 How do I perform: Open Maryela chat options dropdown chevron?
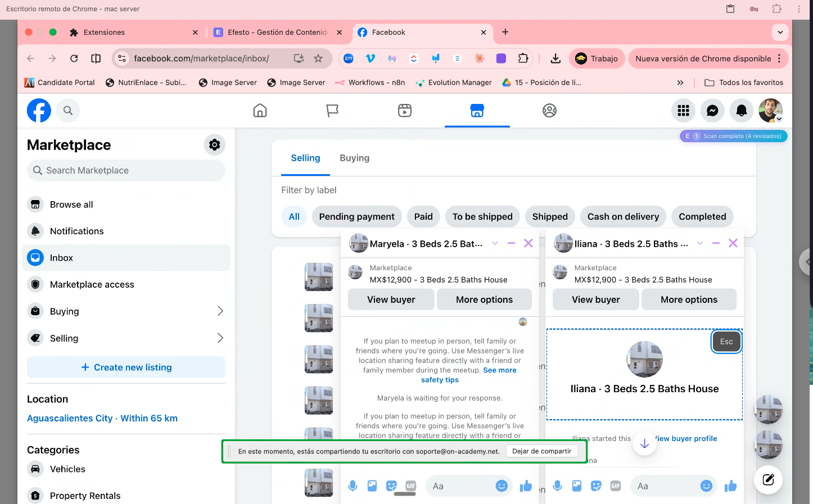495,243
